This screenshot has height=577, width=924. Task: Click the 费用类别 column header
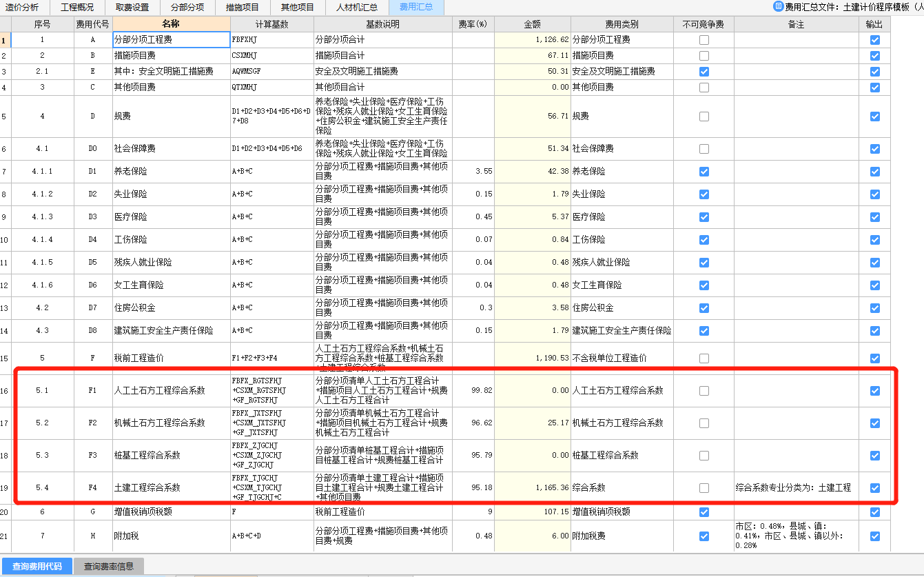pos(622,24)
